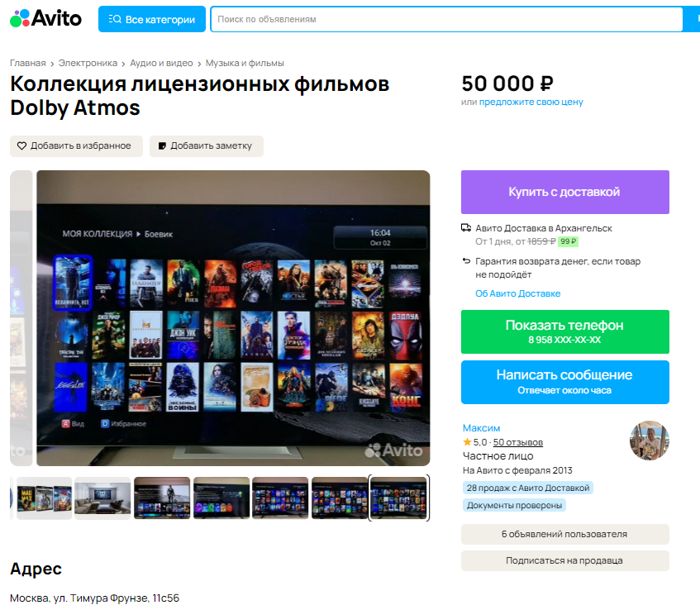Go to Главная breadcrumb
Screen dimensions: 700x605
tap(28, 63)
